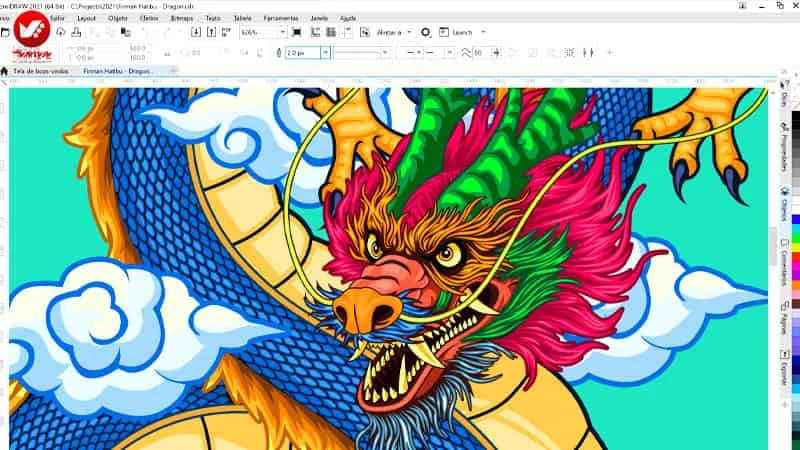
Task: Open the start arrowhead selector
Action: [411, 53]
